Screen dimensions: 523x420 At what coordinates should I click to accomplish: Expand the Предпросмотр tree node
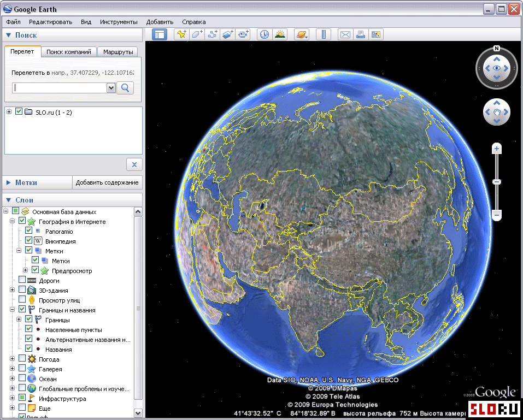[25, 270]
